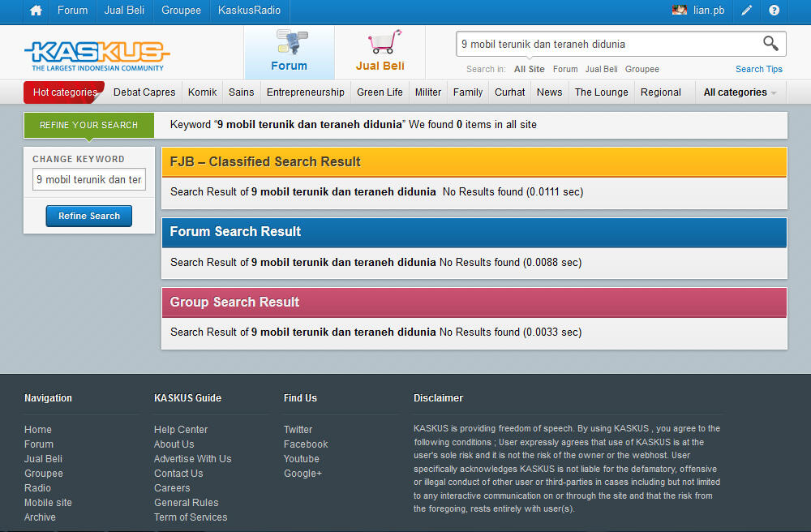Open the Curhat category

[510, 92]
